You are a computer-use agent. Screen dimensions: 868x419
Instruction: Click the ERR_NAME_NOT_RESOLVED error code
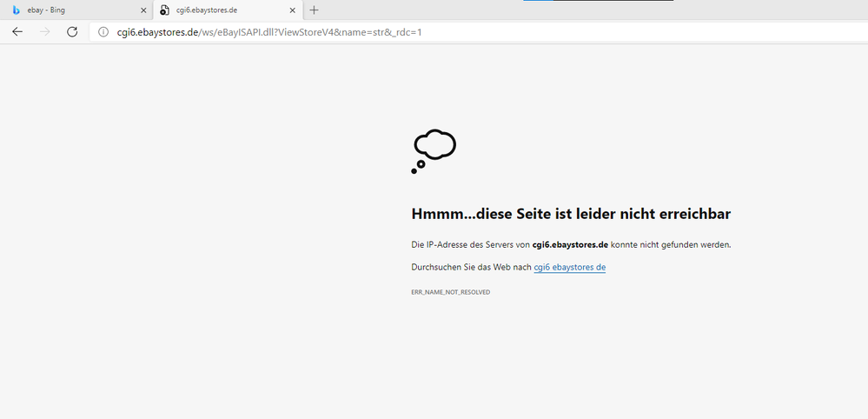point(451,292)
